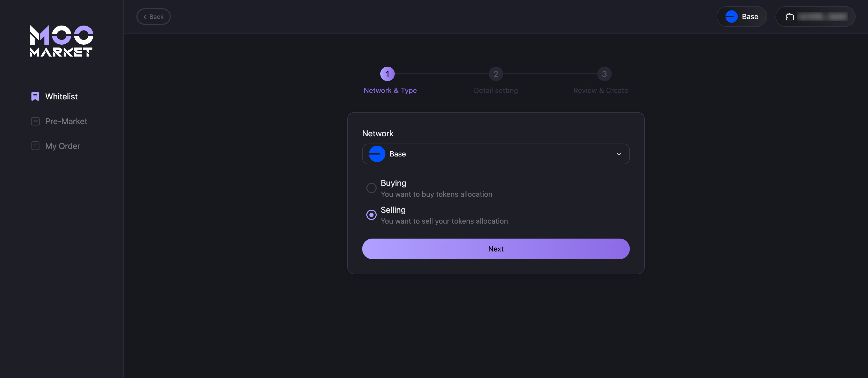
Task: Open the Network Base combo box
Action: 495,154
